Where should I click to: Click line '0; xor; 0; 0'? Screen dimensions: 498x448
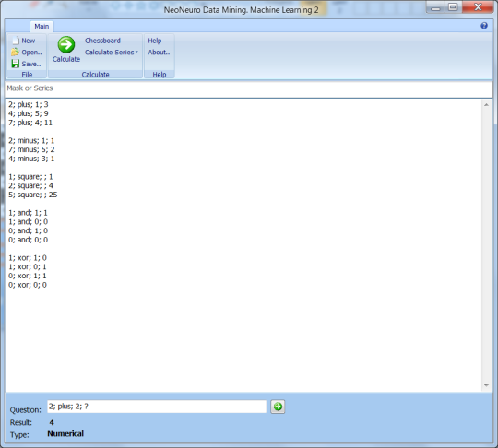pyautogui.click(x=28, y=285)
